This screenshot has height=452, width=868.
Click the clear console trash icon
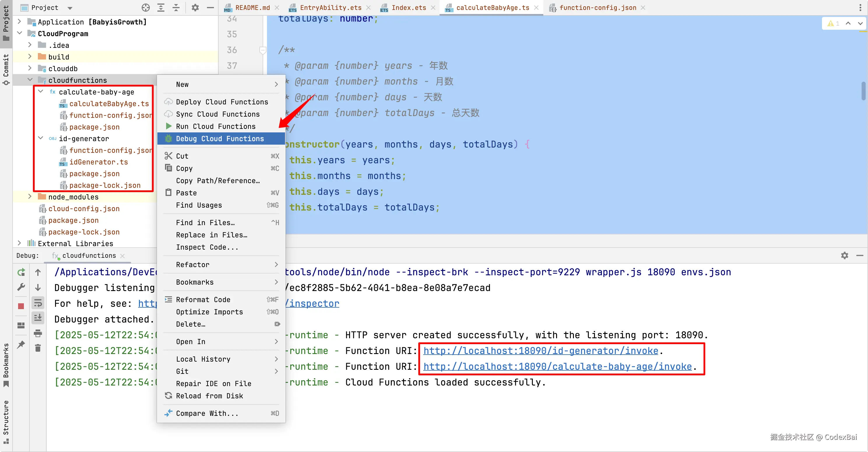click(x=38, y=348)
